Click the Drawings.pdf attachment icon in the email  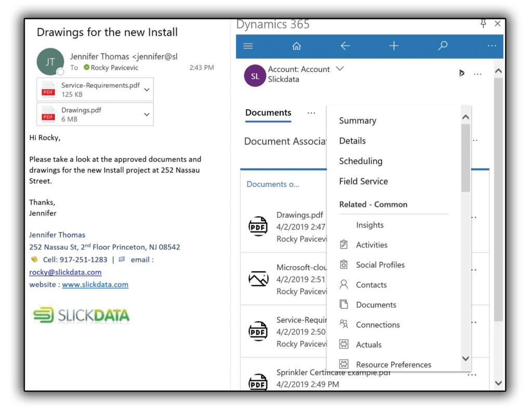(x=48, y=114)
